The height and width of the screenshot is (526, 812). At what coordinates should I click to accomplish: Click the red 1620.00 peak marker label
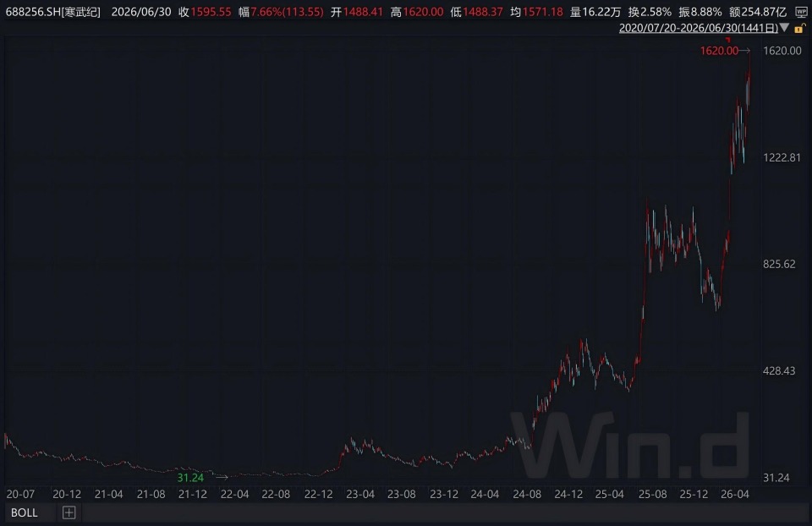click(719, 51)
